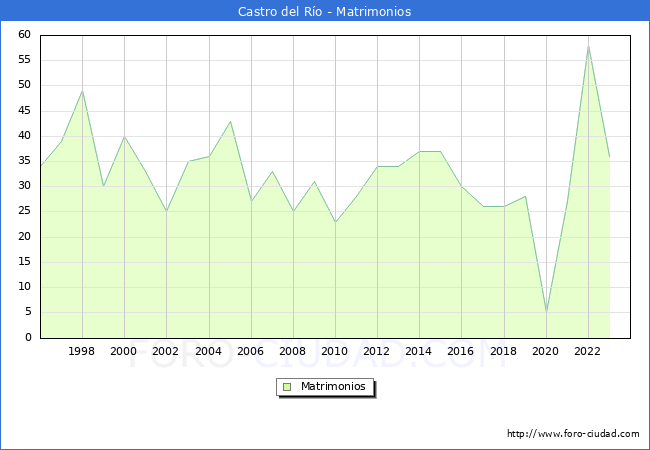Select the 2010 x-axis label
The height and width of the screenshot is (450, 650).
coord(335,351)
